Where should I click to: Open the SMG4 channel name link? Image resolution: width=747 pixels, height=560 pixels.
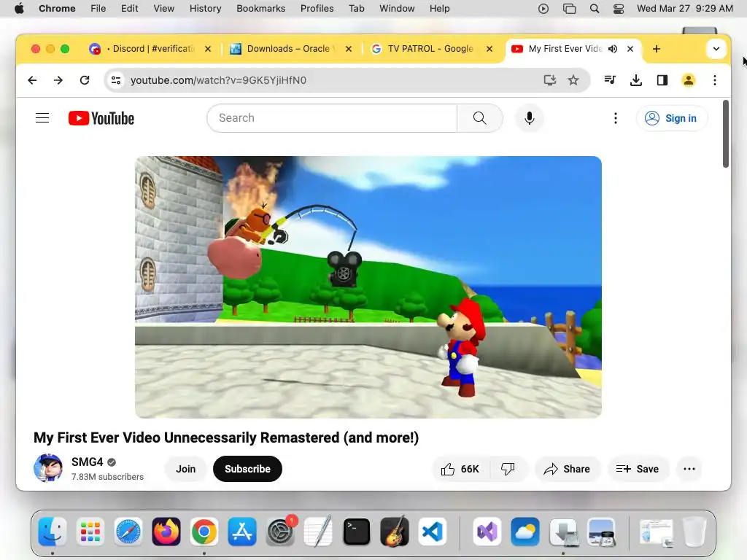coord(88,462)
